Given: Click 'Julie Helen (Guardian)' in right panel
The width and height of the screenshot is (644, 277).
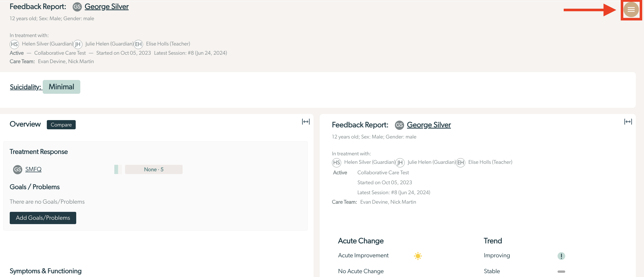Looking at the screenshot, I should (432, 162).
